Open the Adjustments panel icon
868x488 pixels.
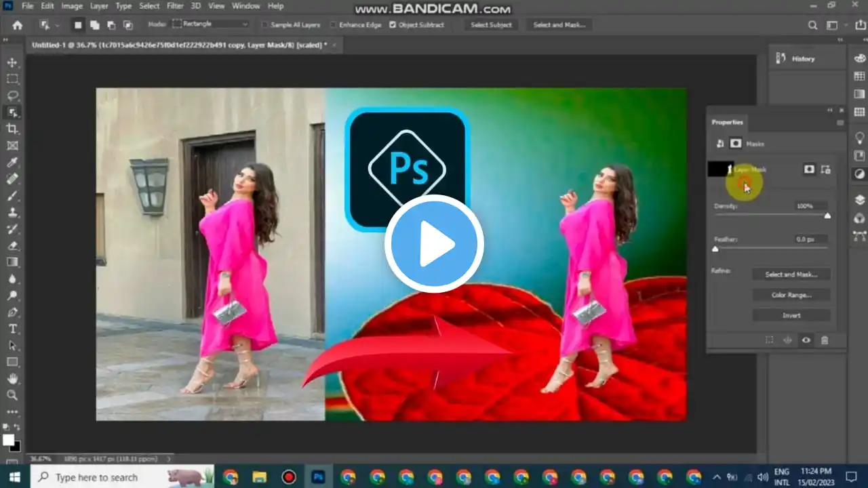860,174
